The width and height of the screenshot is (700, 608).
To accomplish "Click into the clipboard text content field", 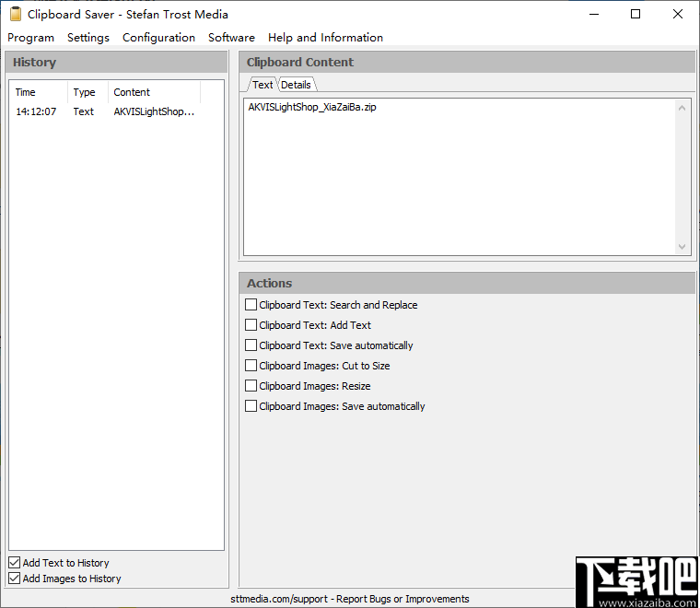I will (460, 177).
